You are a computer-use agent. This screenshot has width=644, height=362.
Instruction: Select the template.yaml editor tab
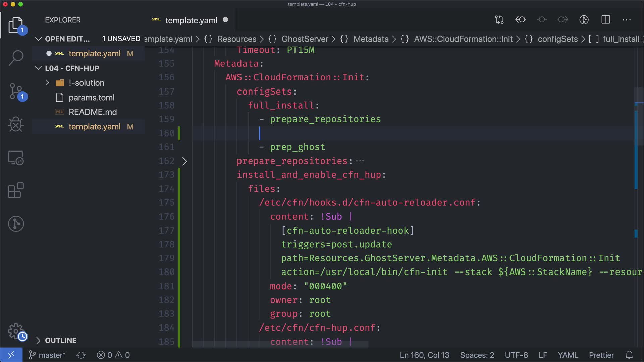(191, 20)
